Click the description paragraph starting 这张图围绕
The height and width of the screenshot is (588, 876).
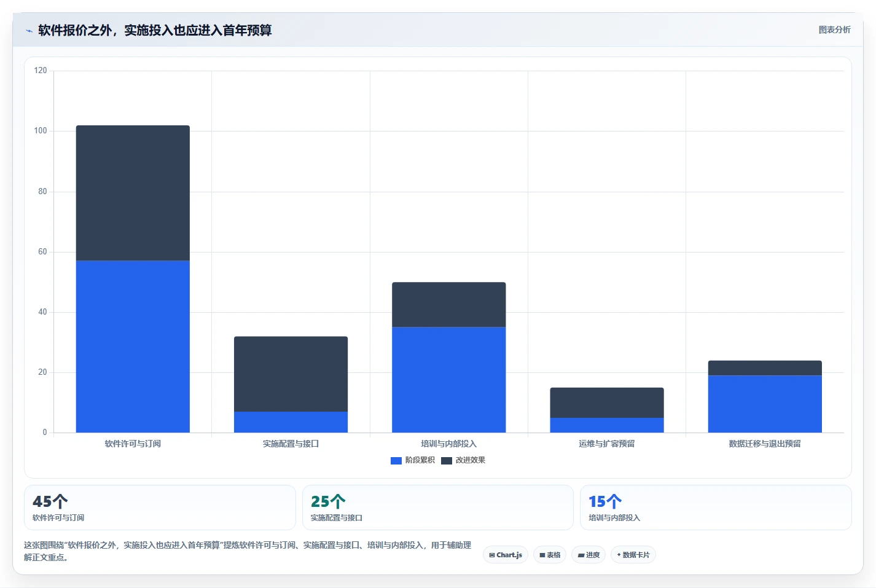(248, 551)
